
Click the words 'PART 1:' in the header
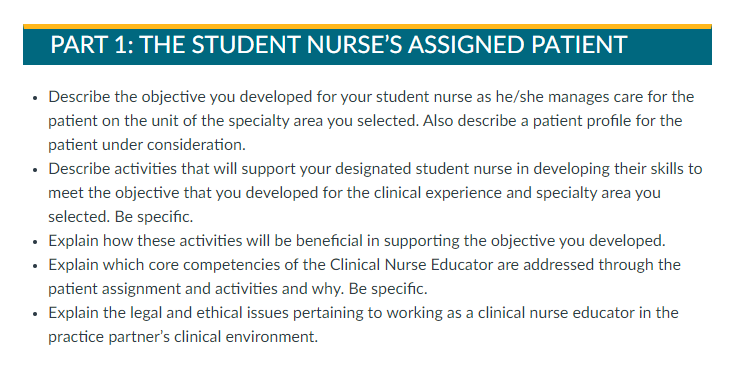pyautogui.click(x=92, y=45)
